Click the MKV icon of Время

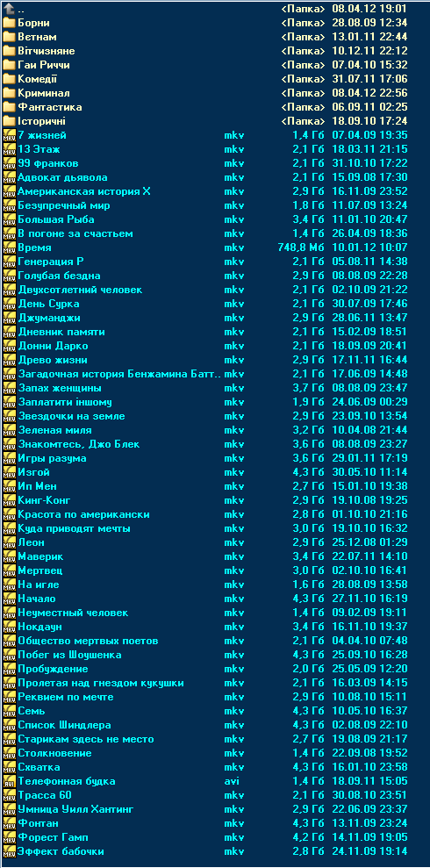point(9,247)
